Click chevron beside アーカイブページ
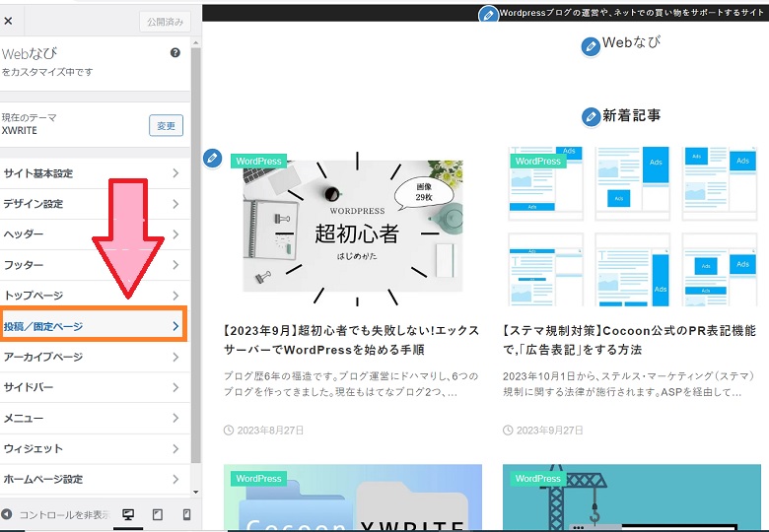769x532 pixels. point(175,357)
